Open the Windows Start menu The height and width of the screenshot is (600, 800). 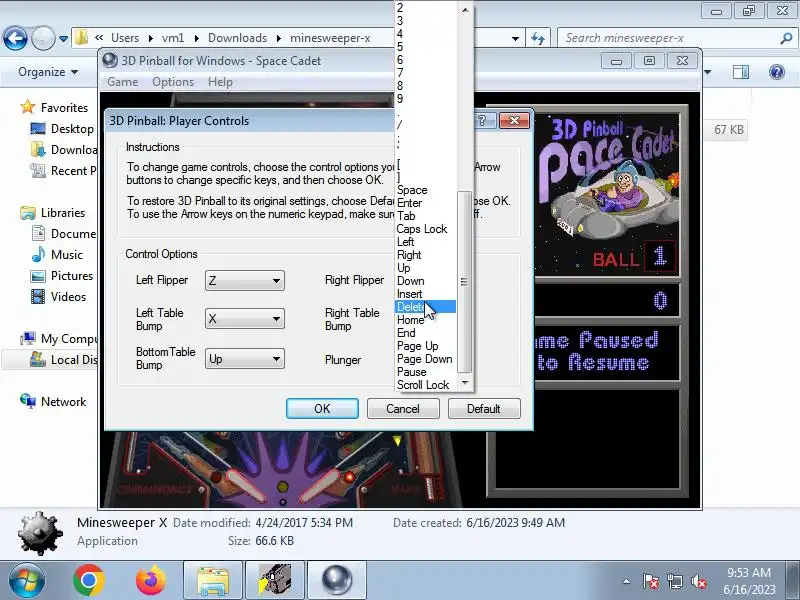click(x=27, y=581)
